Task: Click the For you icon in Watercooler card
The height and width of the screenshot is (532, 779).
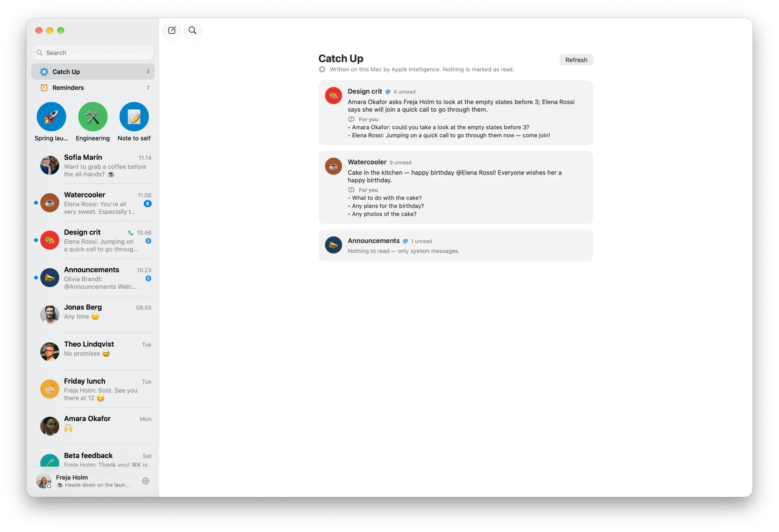Action: click(351, 190)
